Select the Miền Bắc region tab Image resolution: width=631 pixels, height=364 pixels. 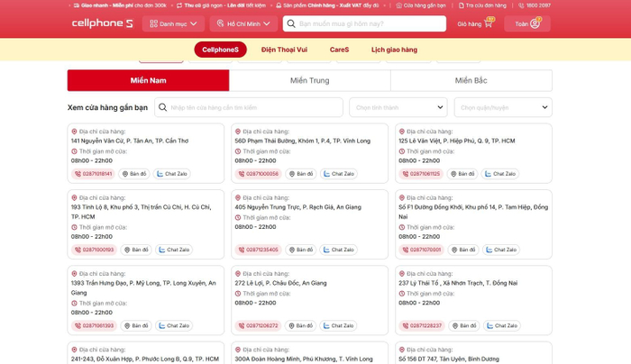[x=471, y=80]
